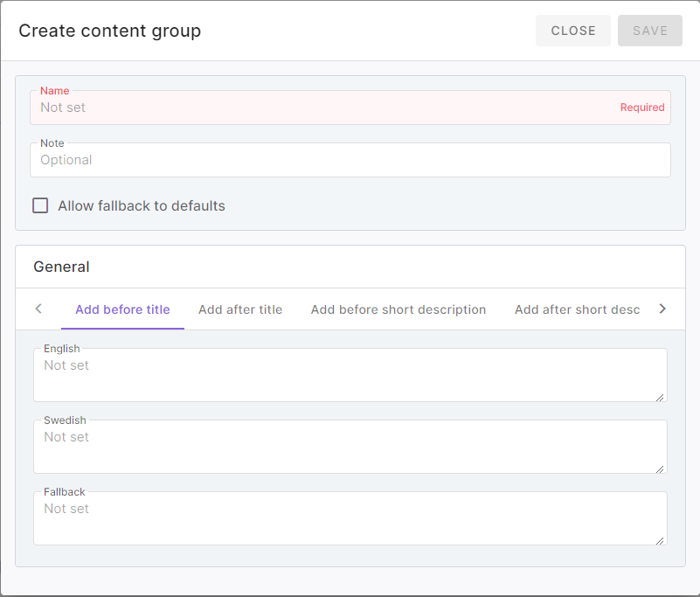Click the Create content group dialog title
Screen dimensions: 700x597
point(110,31)
